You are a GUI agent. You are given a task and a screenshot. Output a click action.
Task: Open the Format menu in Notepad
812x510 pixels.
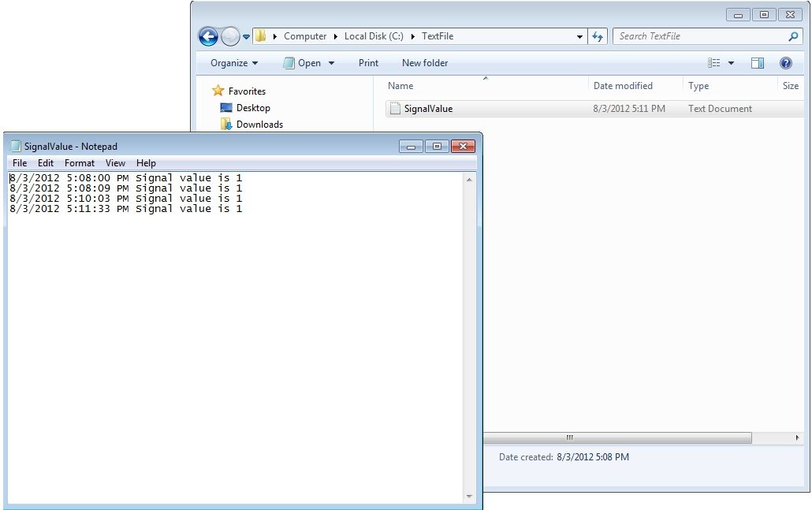(x=79, y=162)
